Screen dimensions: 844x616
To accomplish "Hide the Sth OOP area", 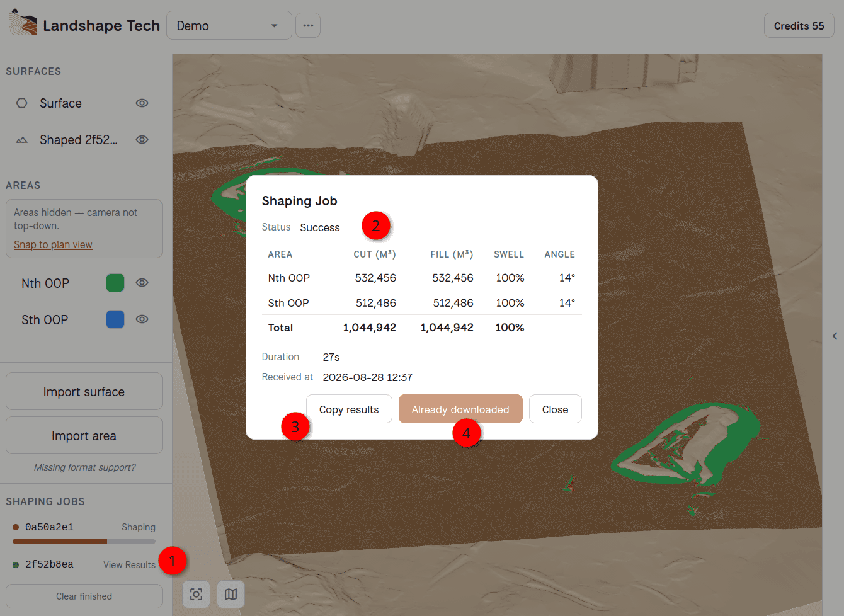I will pyautogui.click(x=142, y=319).
